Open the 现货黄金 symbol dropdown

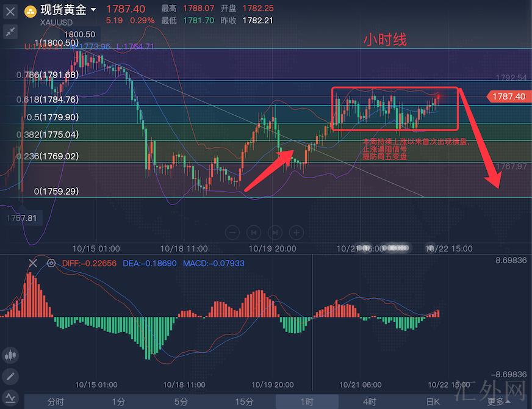click(93, 10)
